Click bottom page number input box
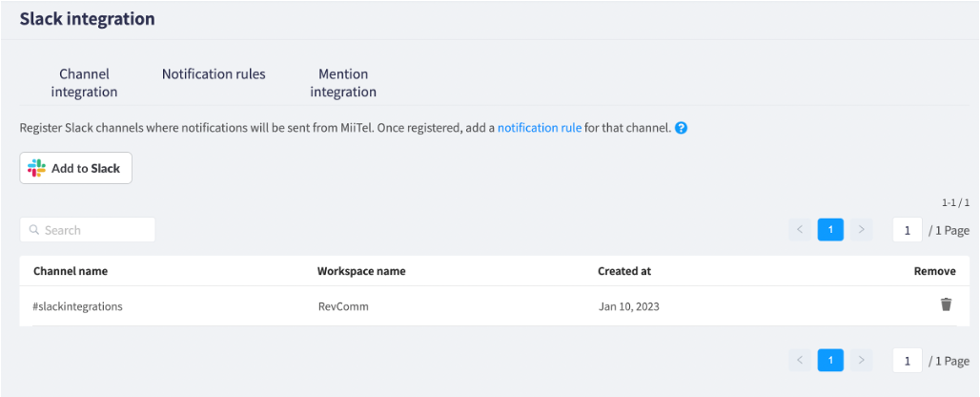 908,361
